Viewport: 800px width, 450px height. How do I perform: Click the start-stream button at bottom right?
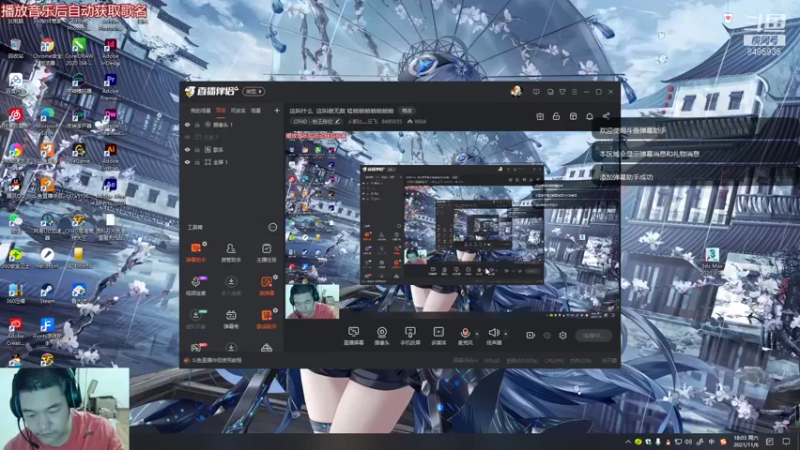[593, 335]
